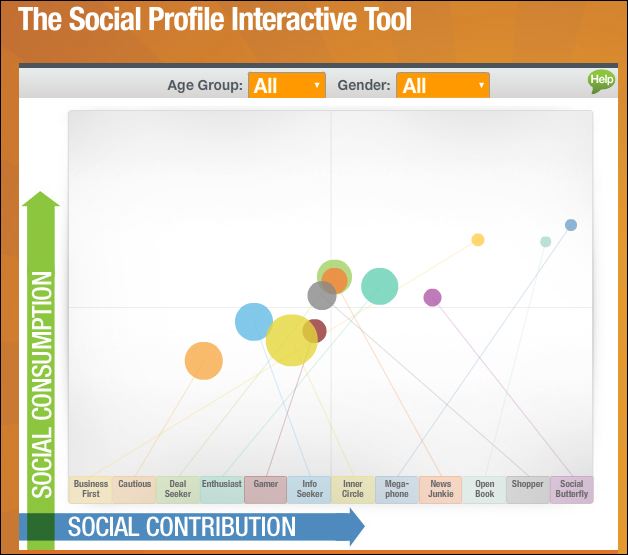Select the Social Butterfly profile label
This screenshot has width=628, height=555.
(572, 489)
